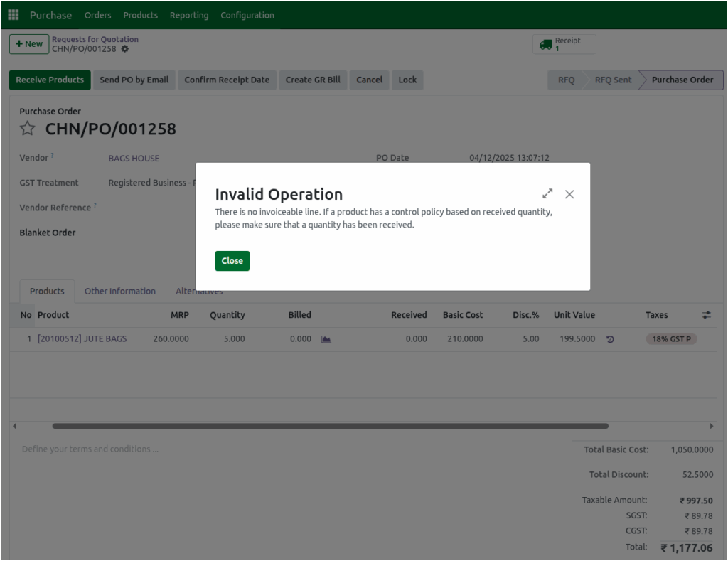This screenshot has width=728, height=561.
Task: Click the history revert icon next to Unit Value
Action: (x=610, y=339)
